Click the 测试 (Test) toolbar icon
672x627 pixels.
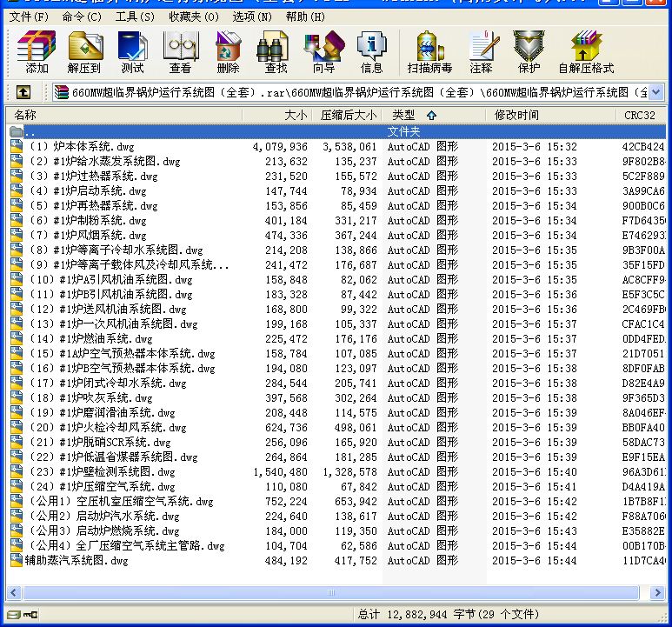[x=132, y=46]
